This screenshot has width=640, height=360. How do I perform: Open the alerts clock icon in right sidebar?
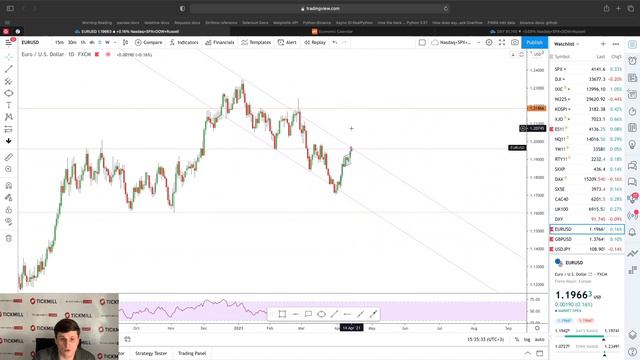[632, 61]
